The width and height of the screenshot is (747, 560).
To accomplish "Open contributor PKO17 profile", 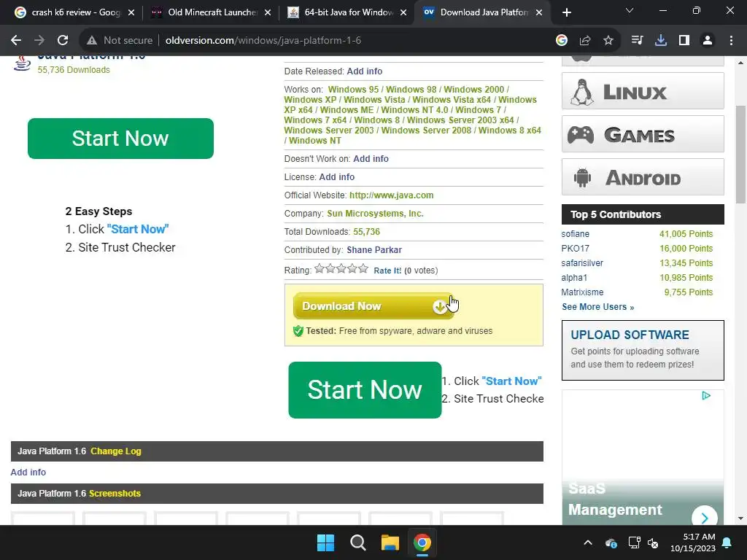I will point(575,249).
